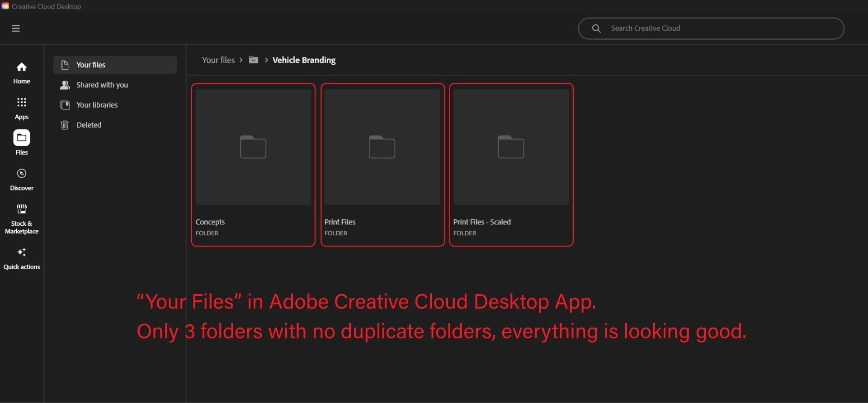Click the Creative Cloud Desktop title text

[47, 7]
